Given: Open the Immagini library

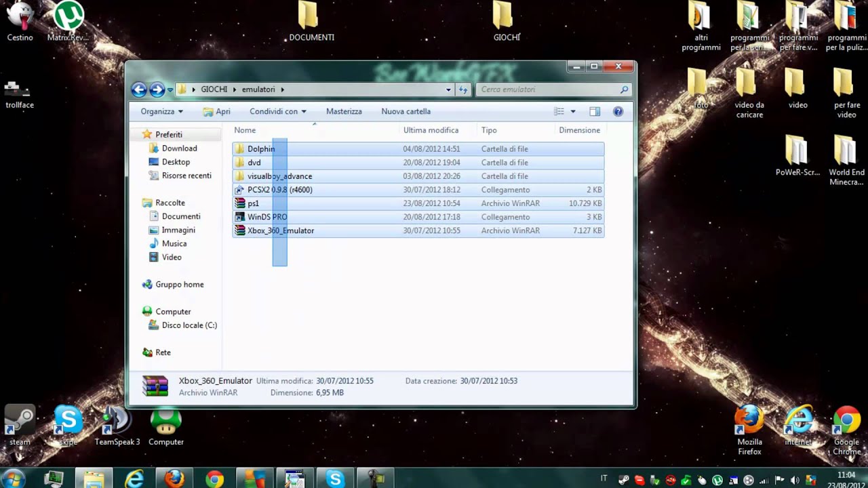Looking at the screenshot, I should (x=178, y=230).
